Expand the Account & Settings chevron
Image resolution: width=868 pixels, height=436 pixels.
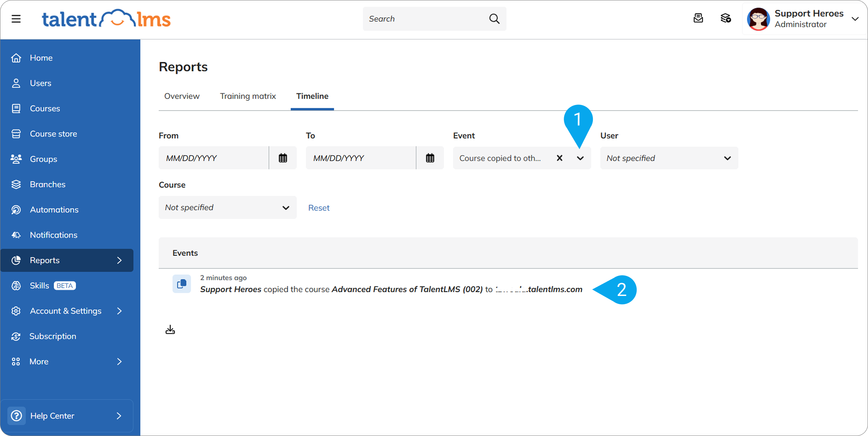click(119, 311)
